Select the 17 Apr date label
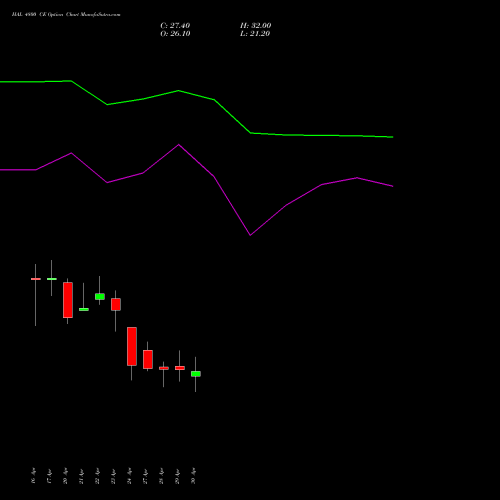Screen dimensions: 500x500 [49, 476]
